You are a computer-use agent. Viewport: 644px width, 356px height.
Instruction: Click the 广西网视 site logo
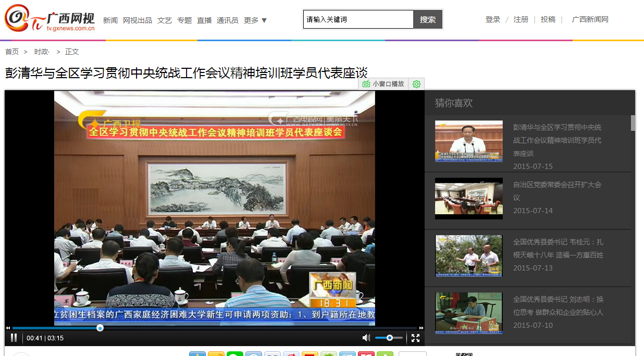pyautogui.click(x=50, y=20)
